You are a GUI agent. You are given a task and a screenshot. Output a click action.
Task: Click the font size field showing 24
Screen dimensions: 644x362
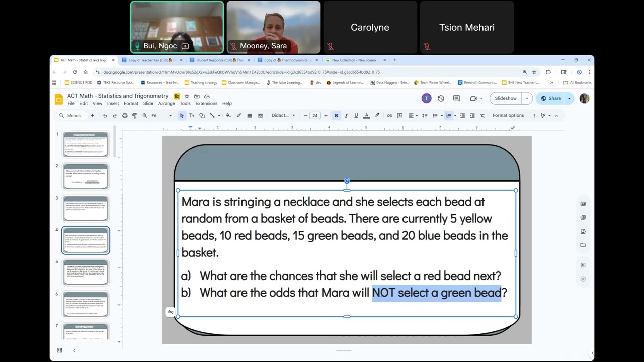coord(315,116)
